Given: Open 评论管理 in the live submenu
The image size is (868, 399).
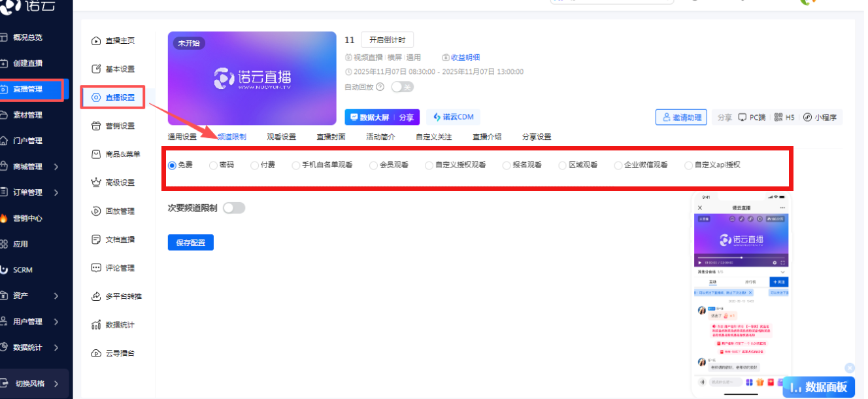Looking at the screenshot, I should point(113,268).
